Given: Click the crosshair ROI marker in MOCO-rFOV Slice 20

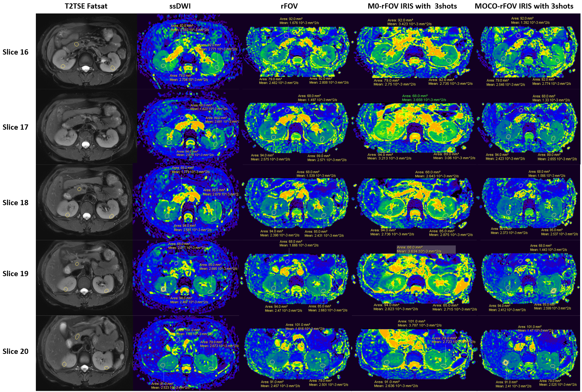Looking at the screenshot, I should coord(505,362).
